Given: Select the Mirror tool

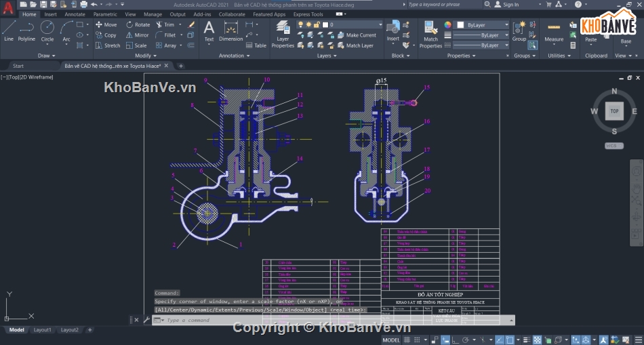Looking at the screenshot, I should (138, 35).
